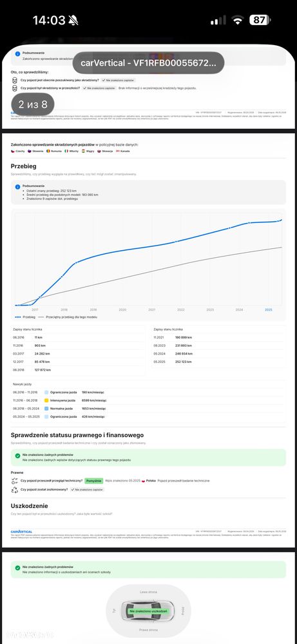
Task: Tap the 'Prawa strona' label below car
Action: point(148,630)
